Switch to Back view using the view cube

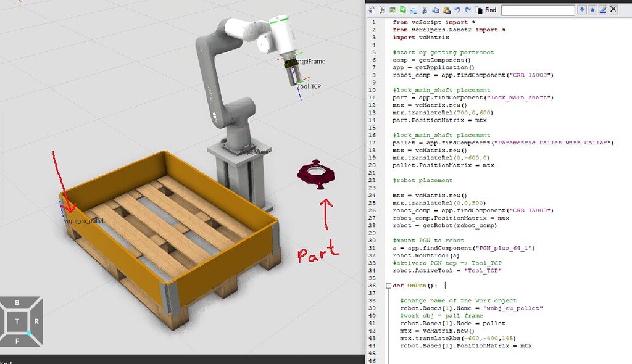pos(17,302)
